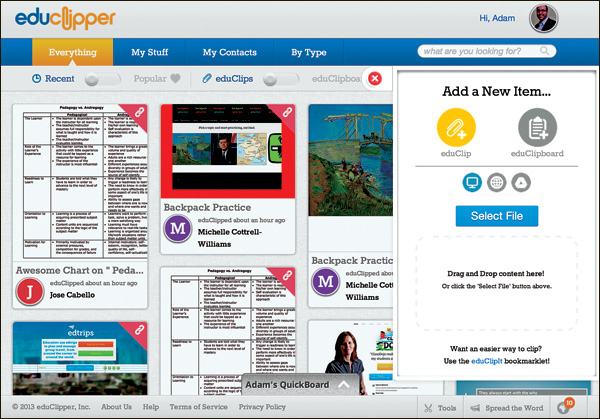The width and height of the screenshot is (600, 419).
Task: Follow the eduClipIt bookmarklet link
Action: (486, 361)
